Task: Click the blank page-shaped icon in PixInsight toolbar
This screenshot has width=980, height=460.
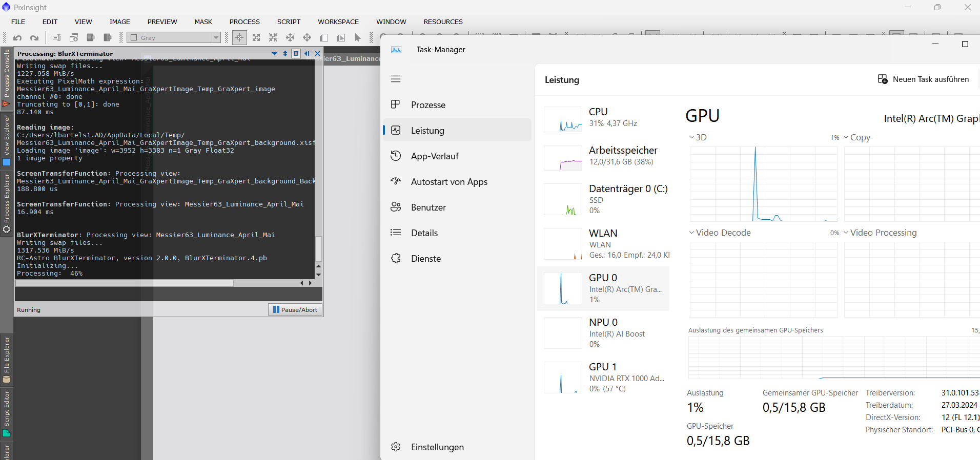Action: coord(324,37)
